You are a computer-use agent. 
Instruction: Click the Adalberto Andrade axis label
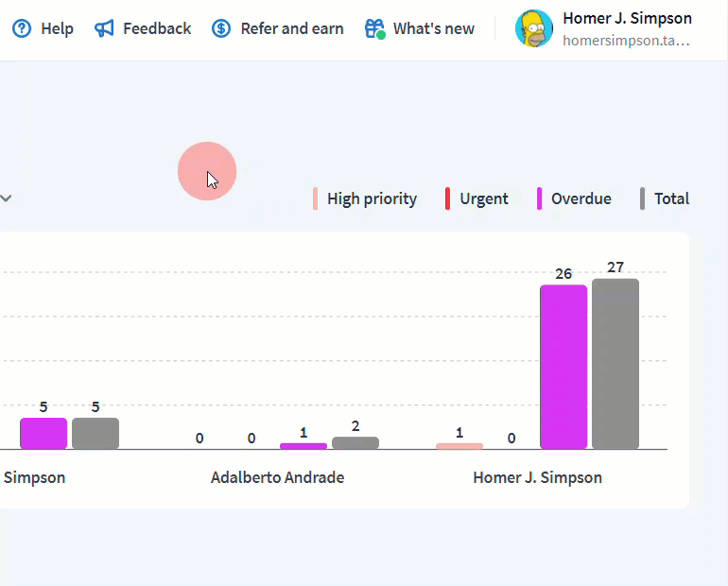277,477
